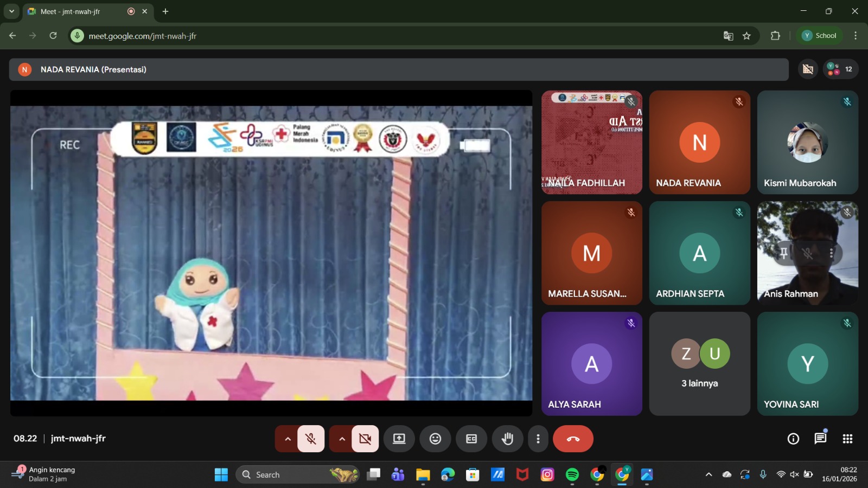Open the emoji reactions button
868x488 pixels.
point(435,439)
